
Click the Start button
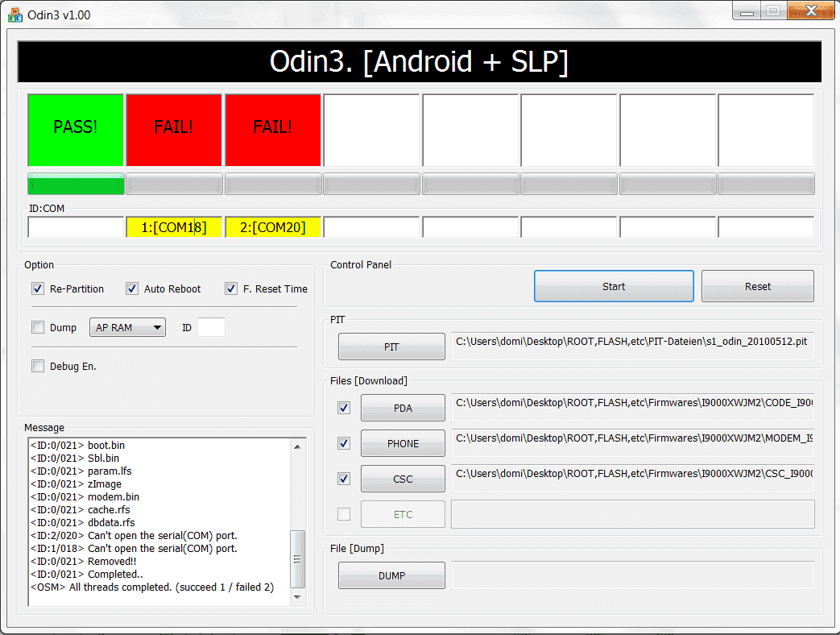[x=614, y=286]
